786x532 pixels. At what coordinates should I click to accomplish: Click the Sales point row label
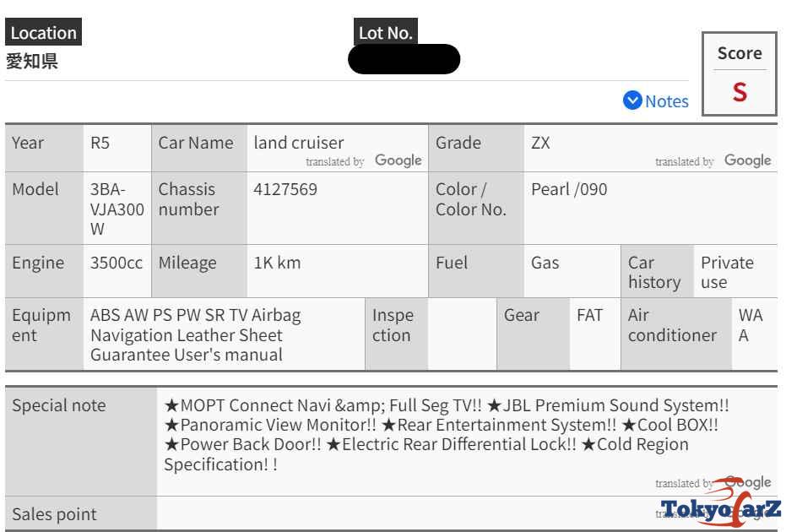pyautogui.click(x=54, y=513)
